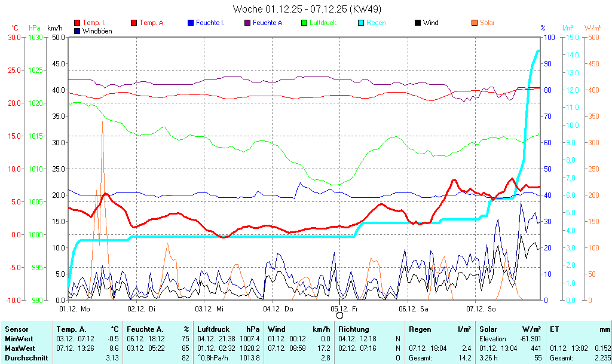Click the black Wind legend swatch

tap(418, 23)
